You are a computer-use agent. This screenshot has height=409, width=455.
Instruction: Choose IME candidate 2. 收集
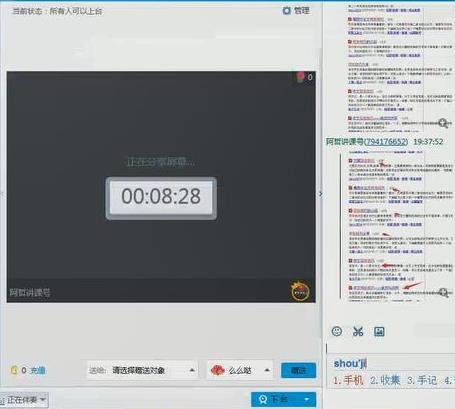pos(385,380)
